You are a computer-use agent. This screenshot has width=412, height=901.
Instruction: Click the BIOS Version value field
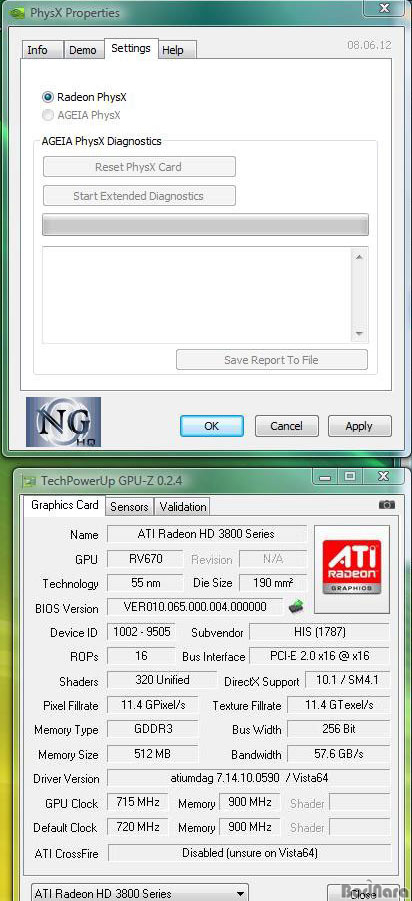[195, 607]
